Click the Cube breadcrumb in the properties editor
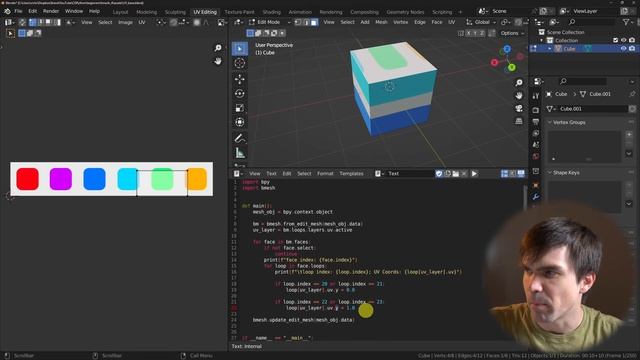The image size is (640, 360). 561,94
